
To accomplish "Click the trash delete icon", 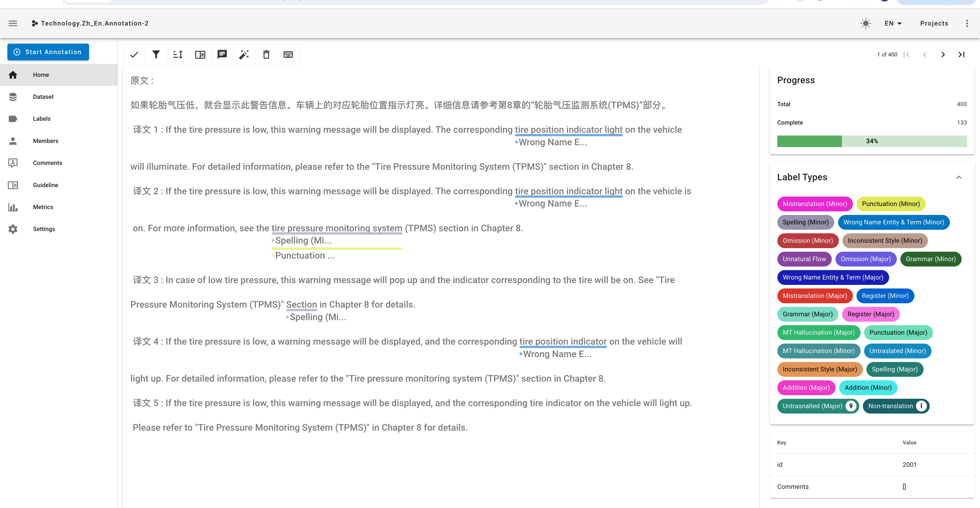I will [266, 55].
